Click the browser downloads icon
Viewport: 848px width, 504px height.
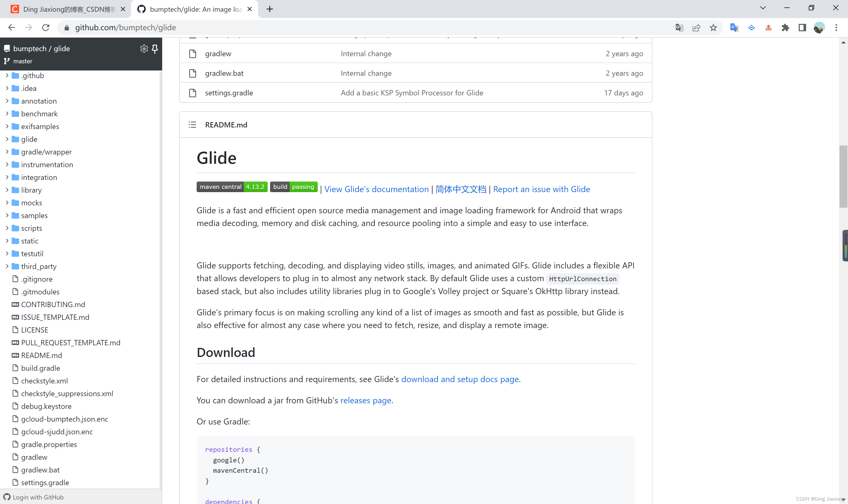tap(752, 28)
